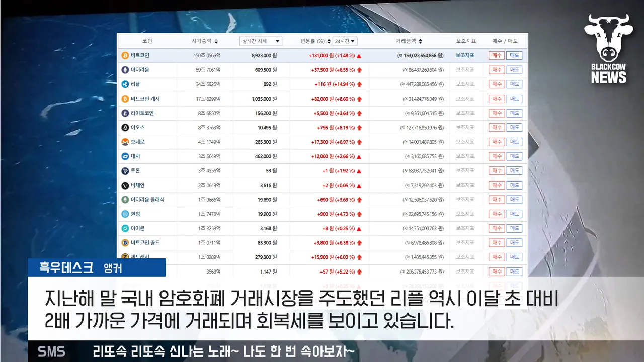Sort by 거래금액 using its arrow icon

pyautogui.click(x=420, y=41)
